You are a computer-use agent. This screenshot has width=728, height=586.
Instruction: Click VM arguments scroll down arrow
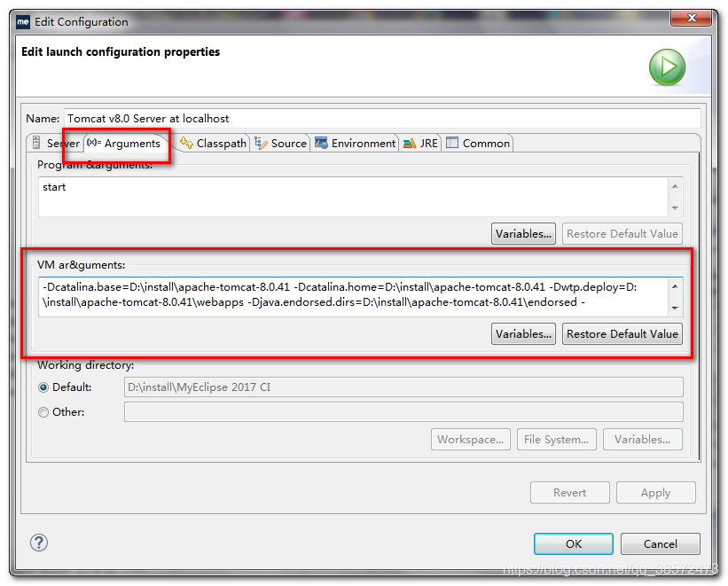coord(675,308)
